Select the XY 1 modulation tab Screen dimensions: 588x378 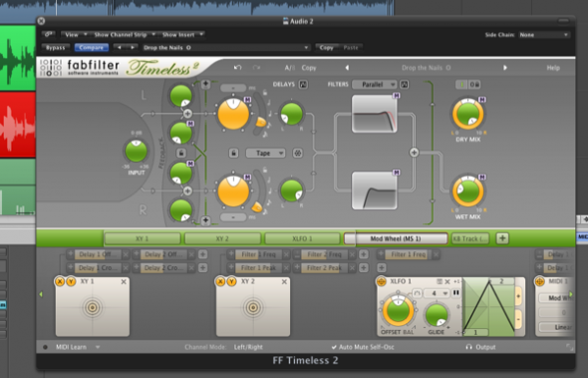pyautogui.click(x=143, y=238)
